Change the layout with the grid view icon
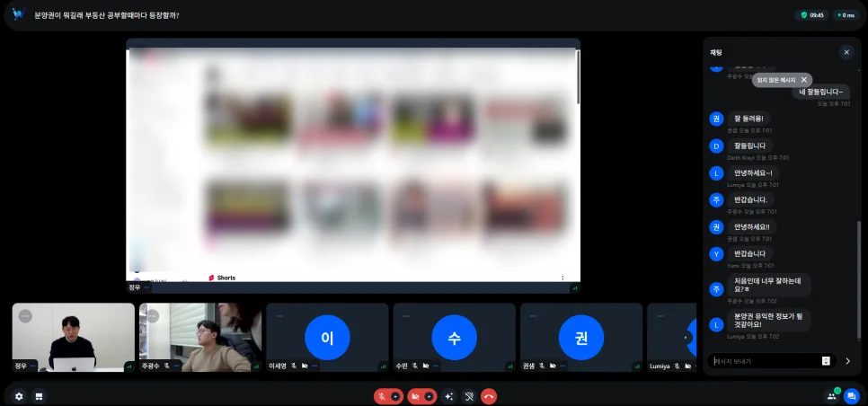The height and width of the screenshot is (406, 868). [39, 397]
